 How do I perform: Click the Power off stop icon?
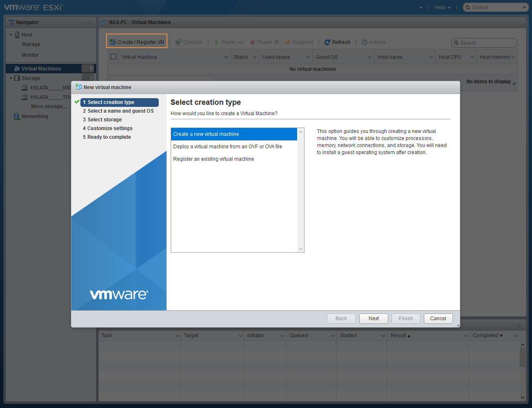tap(252, 42)
